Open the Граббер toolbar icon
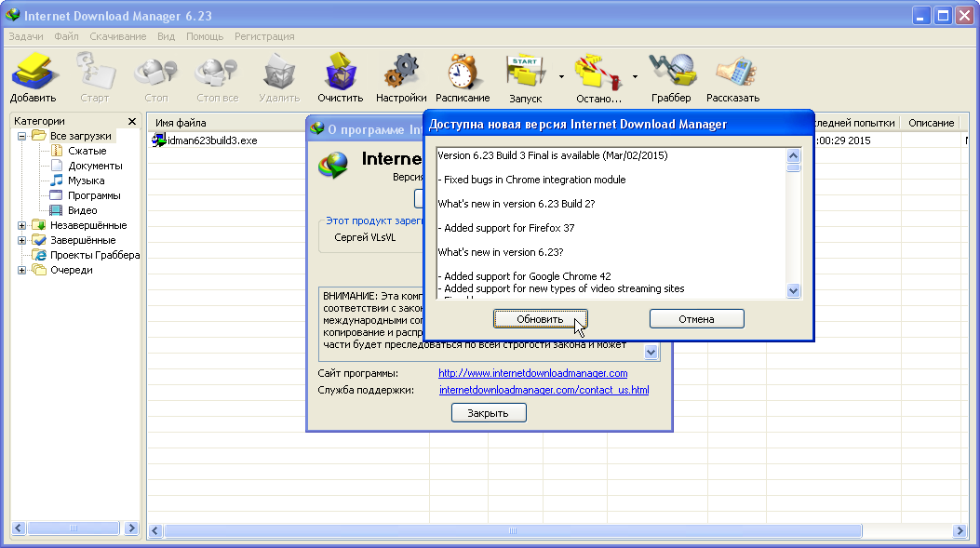 672,72
